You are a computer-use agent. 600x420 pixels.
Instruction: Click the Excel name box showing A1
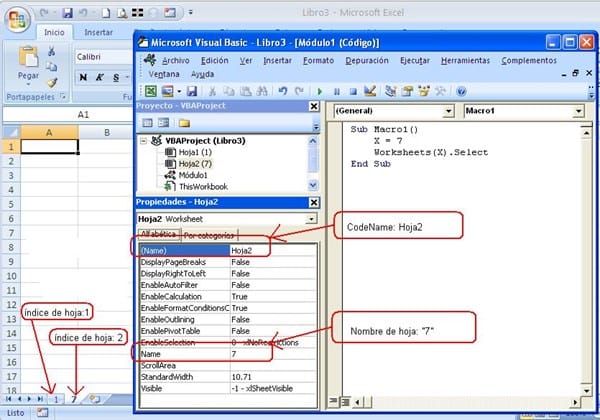click(67, 114)
